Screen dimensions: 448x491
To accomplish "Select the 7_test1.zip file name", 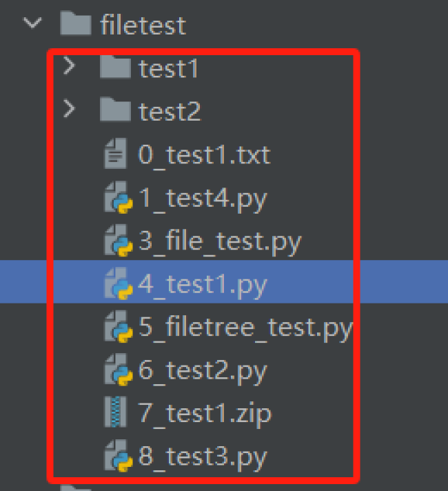I will [x=205, y=414].
